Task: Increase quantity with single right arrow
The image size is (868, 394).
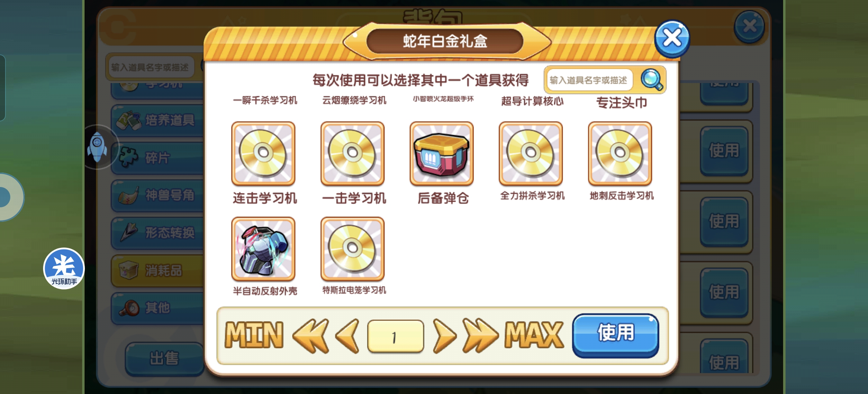Action: [x=444, y=336]
